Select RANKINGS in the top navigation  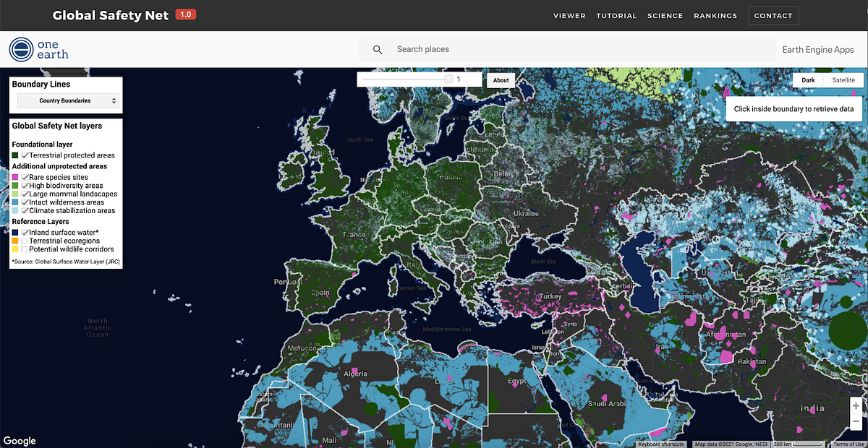[715, 15]
